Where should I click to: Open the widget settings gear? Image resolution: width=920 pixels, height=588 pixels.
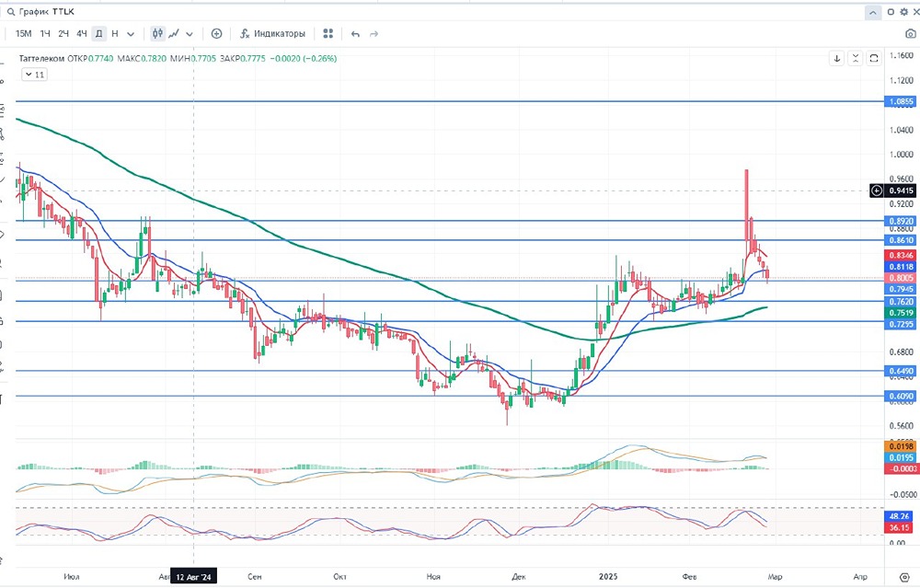(903, 12)
